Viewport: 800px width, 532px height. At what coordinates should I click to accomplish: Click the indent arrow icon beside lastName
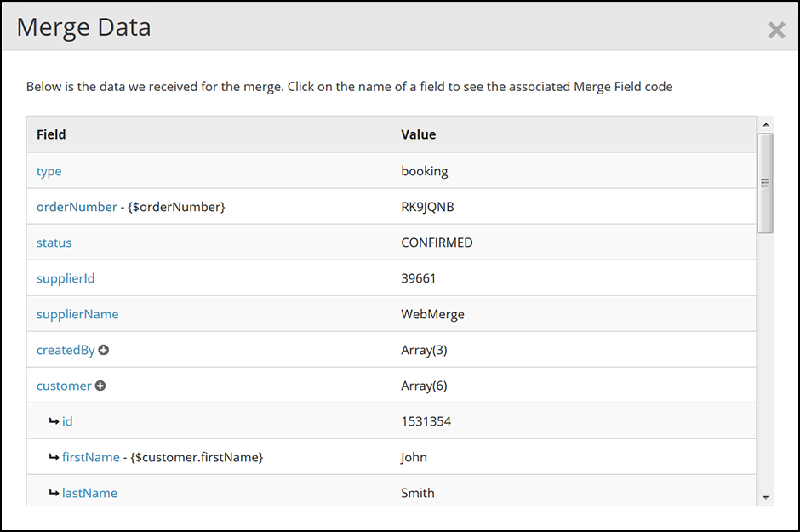click(x=54, y=493)
